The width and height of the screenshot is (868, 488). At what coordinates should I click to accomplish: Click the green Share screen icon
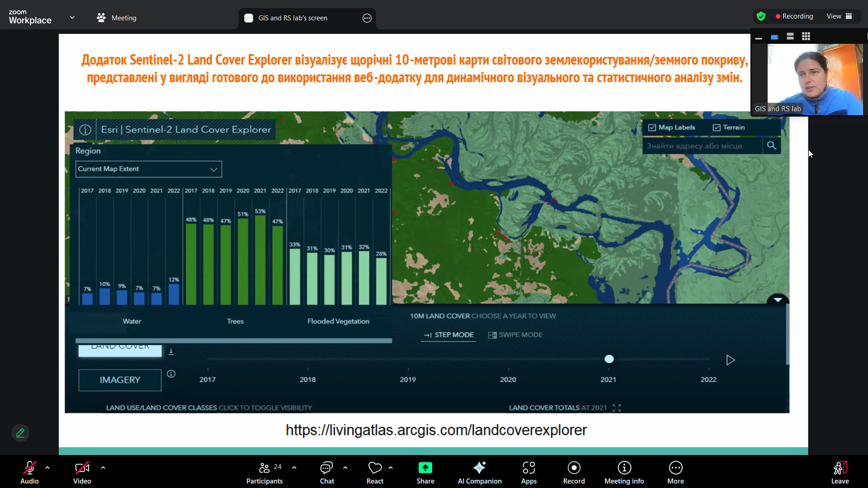[425, 468]
